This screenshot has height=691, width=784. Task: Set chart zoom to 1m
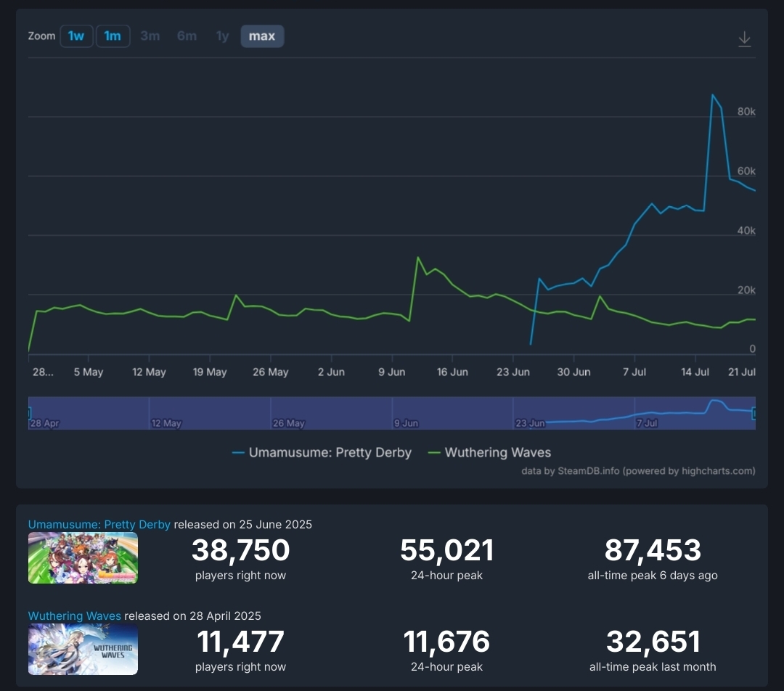click(113, 36)
